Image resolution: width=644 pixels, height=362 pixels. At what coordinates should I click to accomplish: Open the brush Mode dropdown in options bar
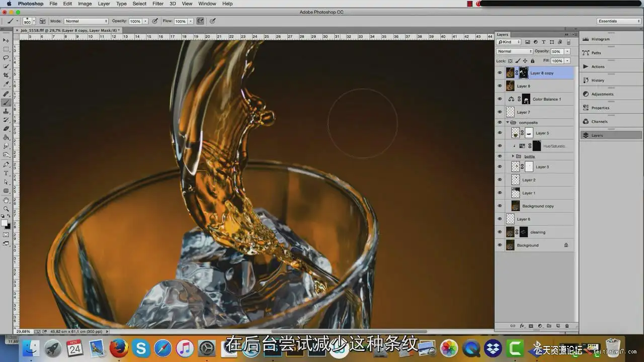tap(86, 21)
